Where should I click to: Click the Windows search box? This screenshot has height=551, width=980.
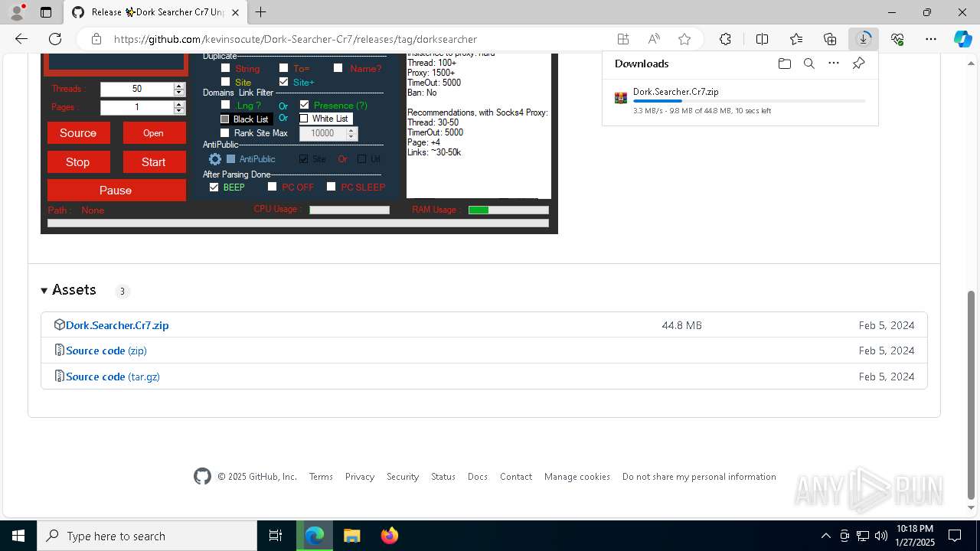tap(147, 536)
